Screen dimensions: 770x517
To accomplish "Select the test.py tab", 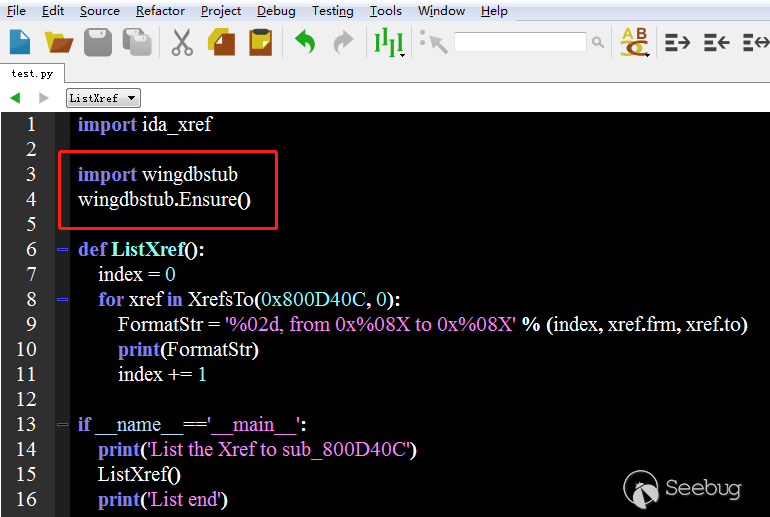I will (32, 74).
